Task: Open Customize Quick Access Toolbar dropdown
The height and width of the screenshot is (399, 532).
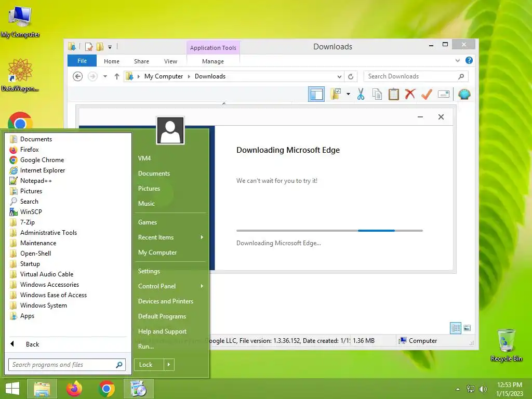Action: pyautogui.click(x=110, y=47)
